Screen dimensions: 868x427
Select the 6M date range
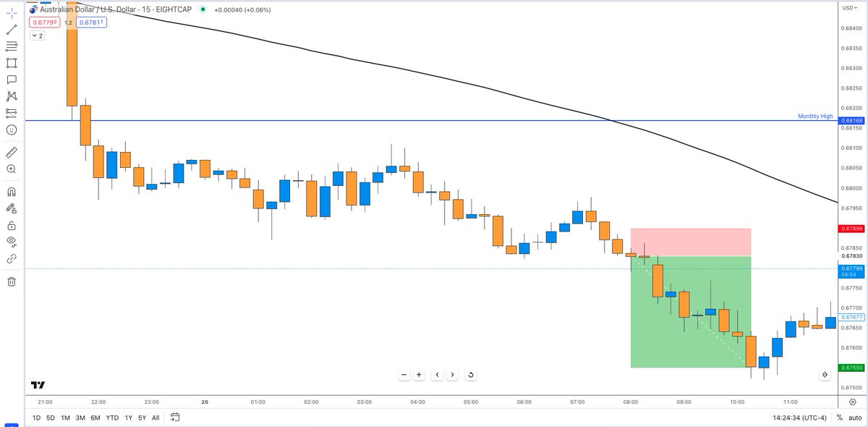(95, 418)
